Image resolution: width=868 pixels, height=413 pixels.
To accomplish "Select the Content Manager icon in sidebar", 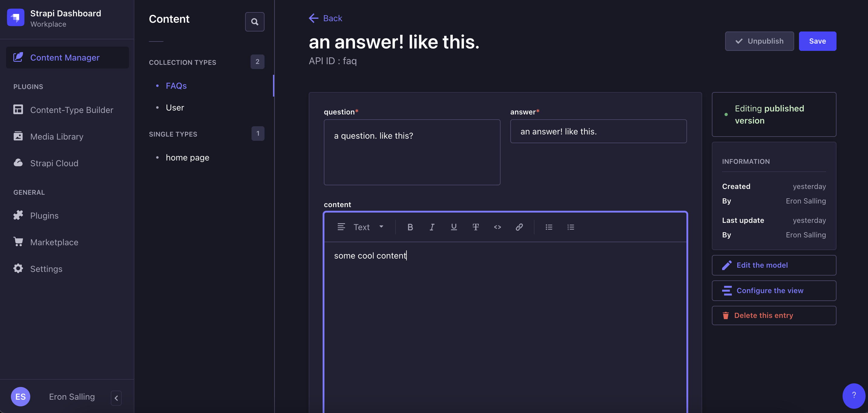I will 18,57.
